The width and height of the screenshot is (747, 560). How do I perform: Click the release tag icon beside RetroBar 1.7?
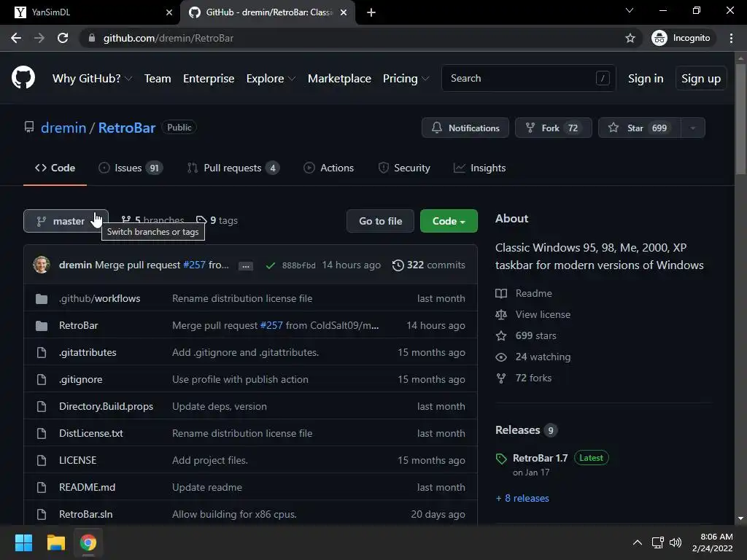[x=501, y=459]
